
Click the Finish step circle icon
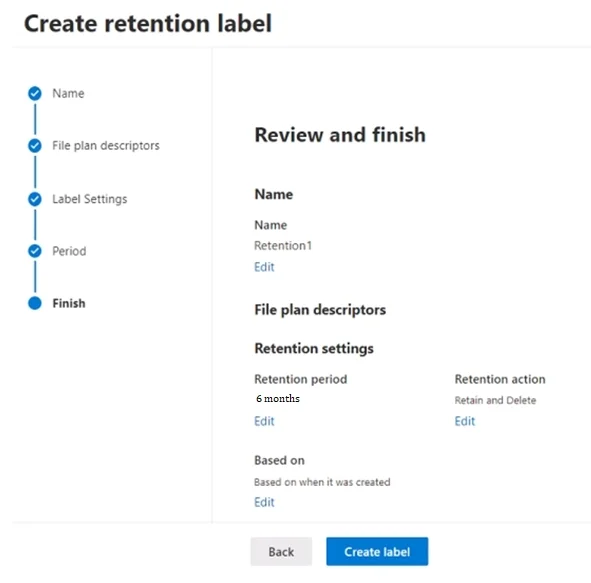pyautogui.click(x=35, y=303)
